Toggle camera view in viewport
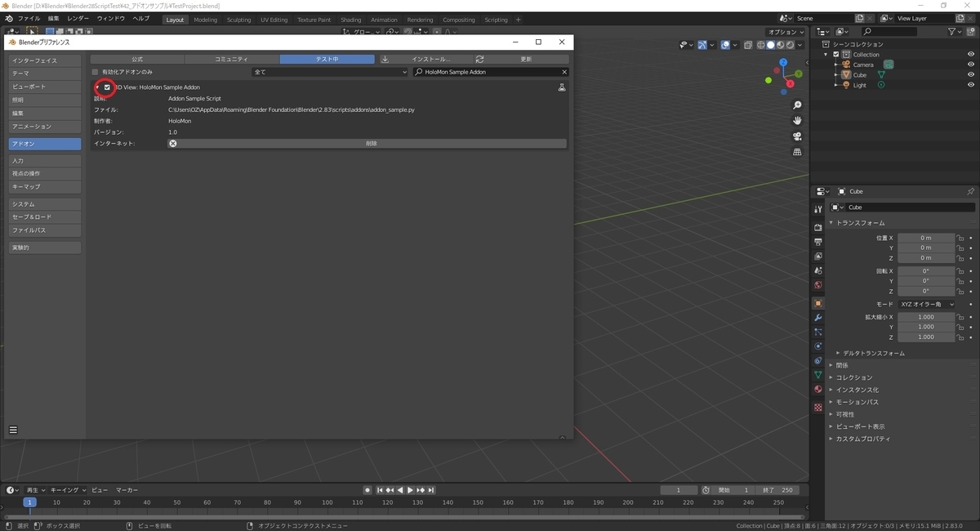Screen dimensions: 980x531 click(x=797, y=136)
